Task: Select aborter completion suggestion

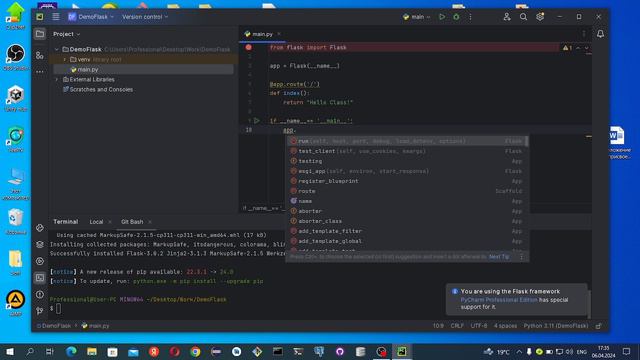Action: point(405,211)
